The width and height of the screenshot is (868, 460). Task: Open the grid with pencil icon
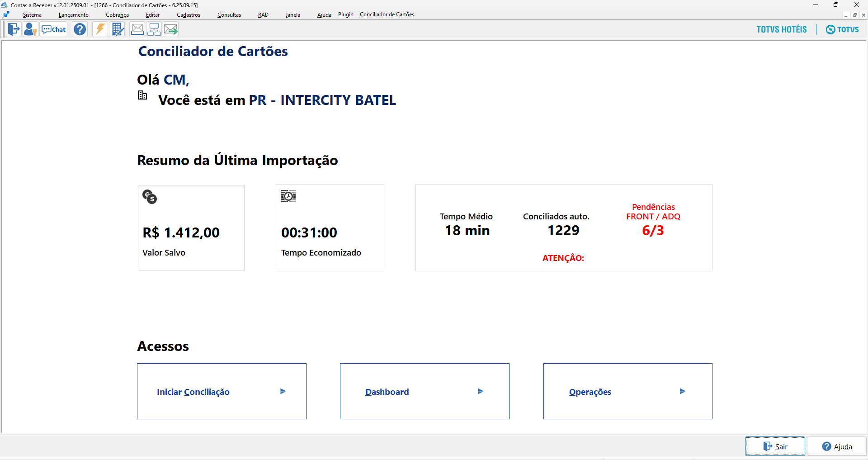click(x=118, y=29)
